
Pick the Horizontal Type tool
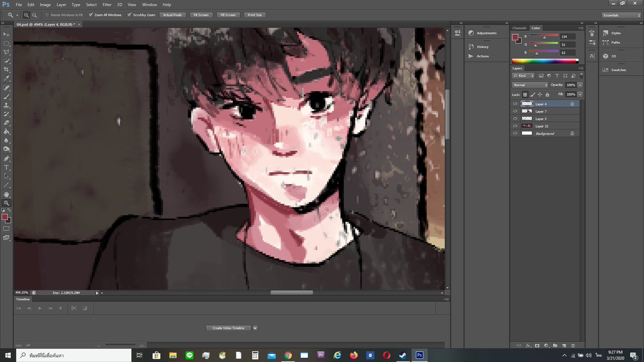[x=6, y=167]
